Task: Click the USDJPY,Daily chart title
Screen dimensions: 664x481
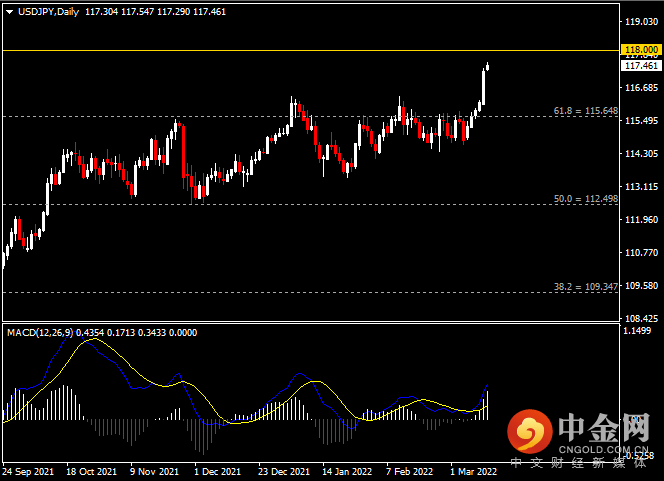Action: (48, 12)
